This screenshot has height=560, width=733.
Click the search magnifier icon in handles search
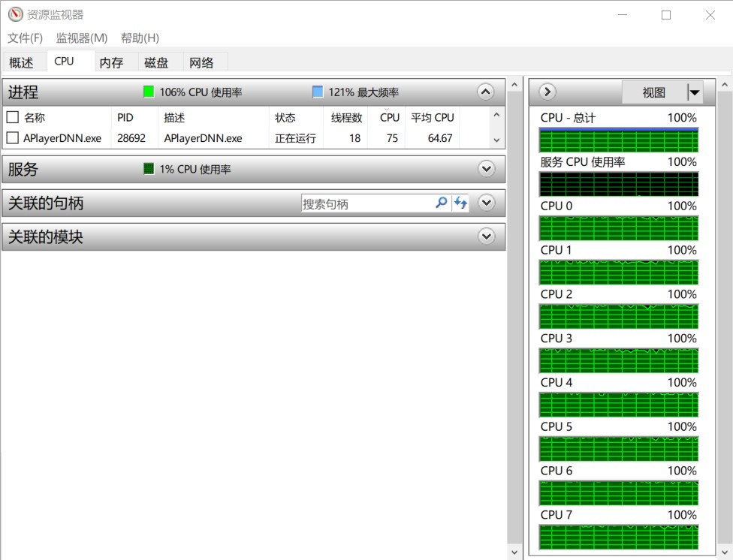click(442, 203)
